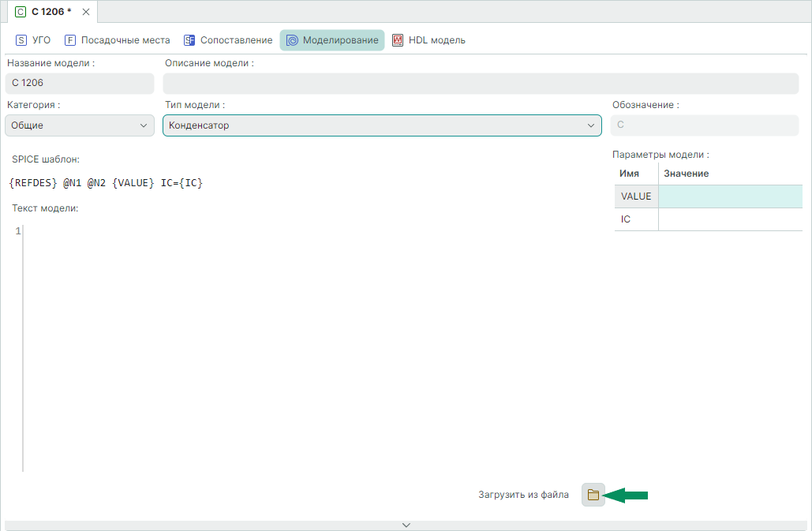
Task: Click the Обозначение field
Action: coord(704,125)
